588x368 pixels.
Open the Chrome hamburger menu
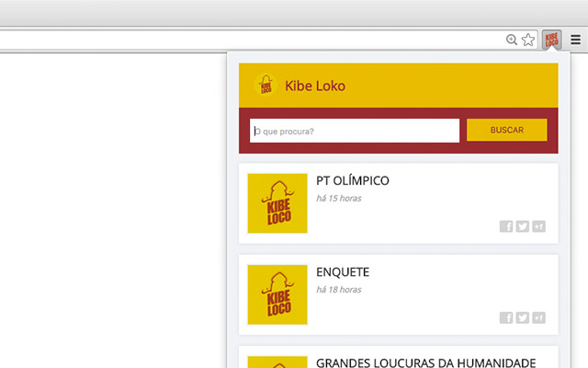(x=576, y=40)
